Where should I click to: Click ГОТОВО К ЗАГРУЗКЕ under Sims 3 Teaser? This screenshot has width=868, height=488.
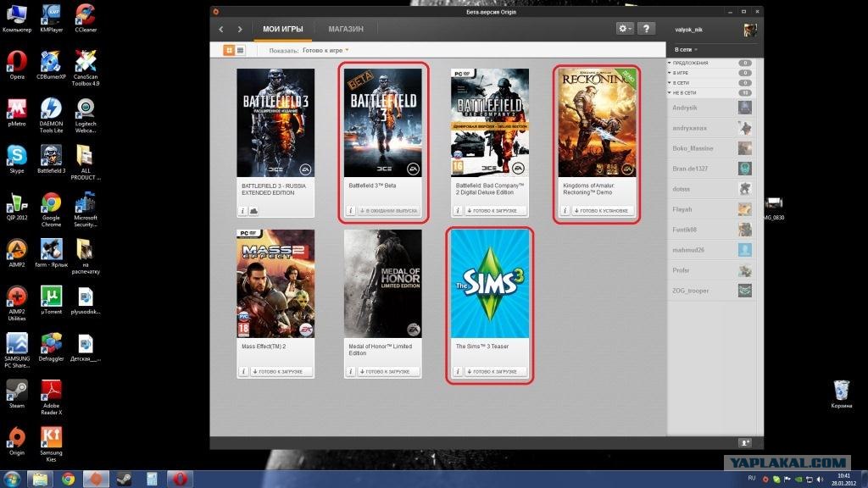pos(495,372)
